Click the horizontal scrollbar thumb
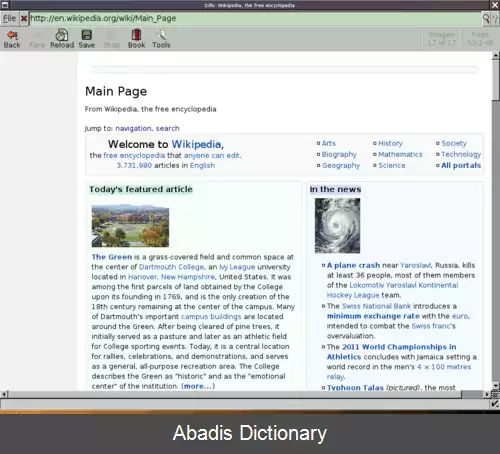 pos(235,394)
